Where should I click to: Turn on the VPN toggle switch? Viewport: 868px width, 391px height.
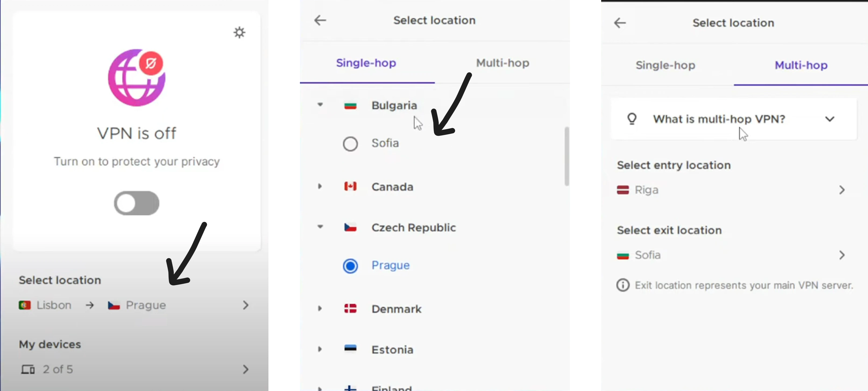(136, 203)
